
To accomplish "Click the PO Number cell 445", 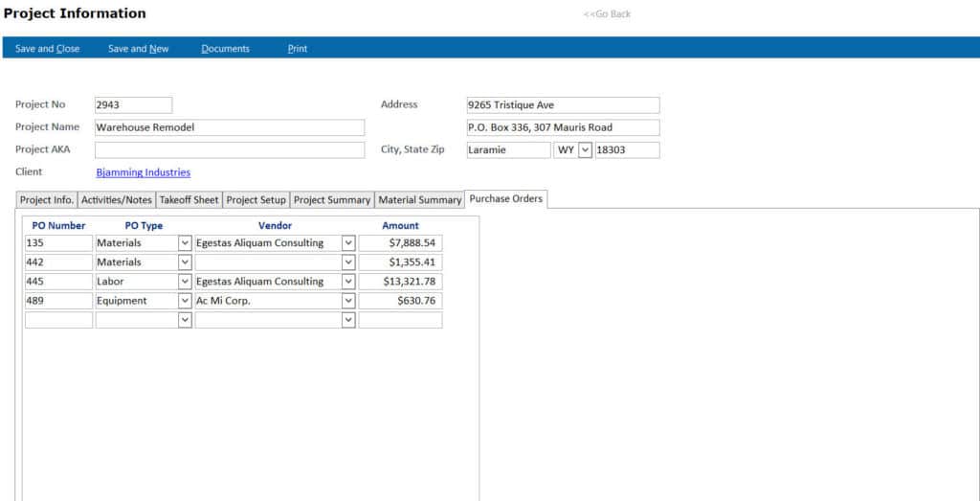I will pos(58,282).
